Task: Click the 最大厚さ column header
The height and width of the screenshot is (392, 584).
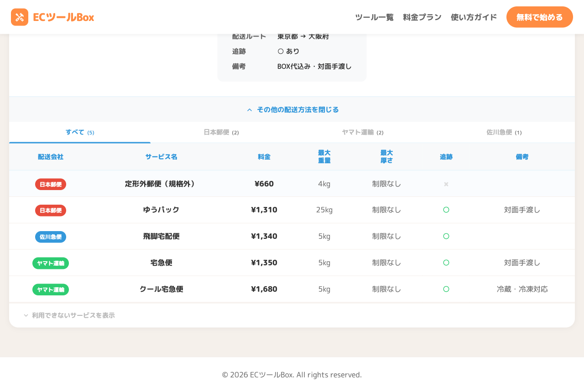Action: click(x=387, y=156)
